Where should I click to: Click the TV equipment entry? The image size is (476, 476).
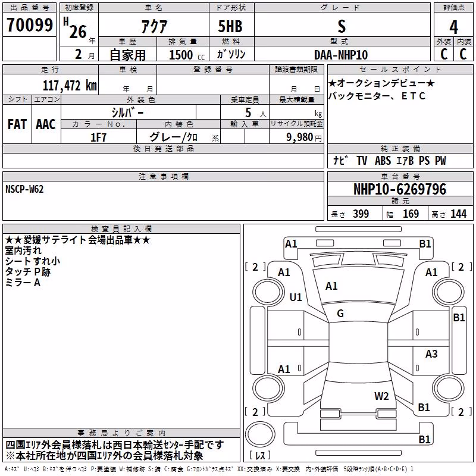pos(362,160)
